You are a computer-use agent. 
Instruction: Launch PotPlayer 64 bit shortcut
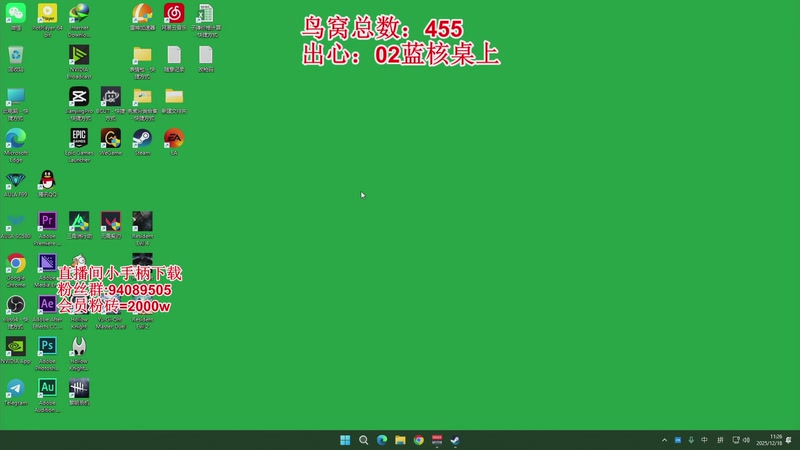coord(47,19)
